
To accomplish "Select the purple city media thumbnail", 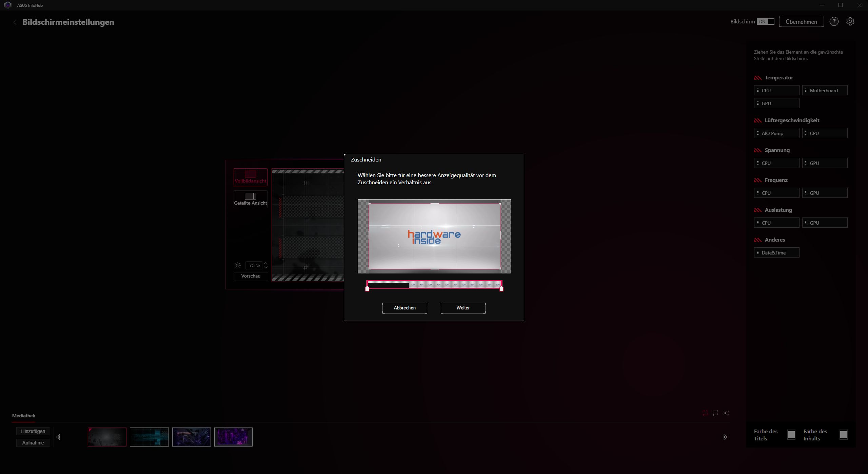I will 233,437.
